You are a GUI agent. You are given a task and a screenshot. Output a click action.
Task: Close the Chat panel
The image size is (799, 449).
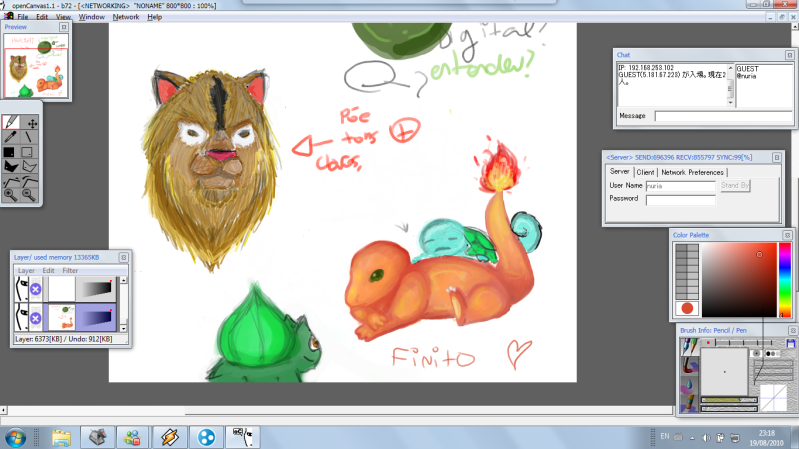coord(789,55)
